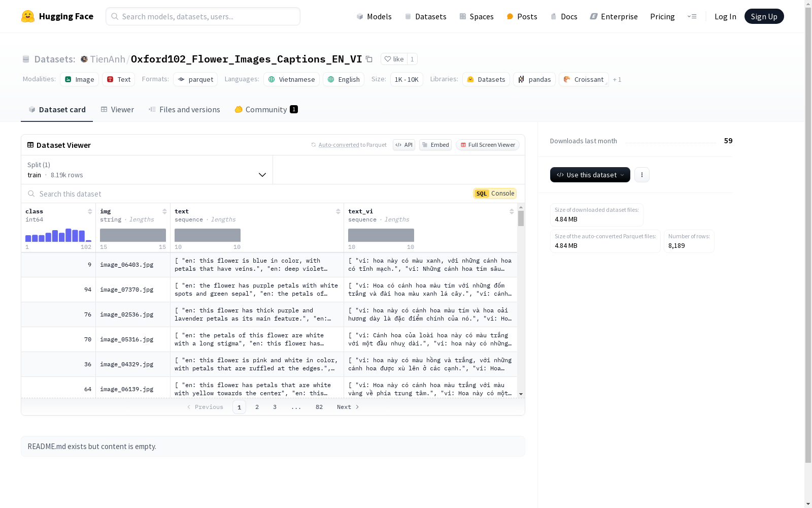812x508 pixels.
Task: Open the more navigation menu icon
Action: click(692, 16)
